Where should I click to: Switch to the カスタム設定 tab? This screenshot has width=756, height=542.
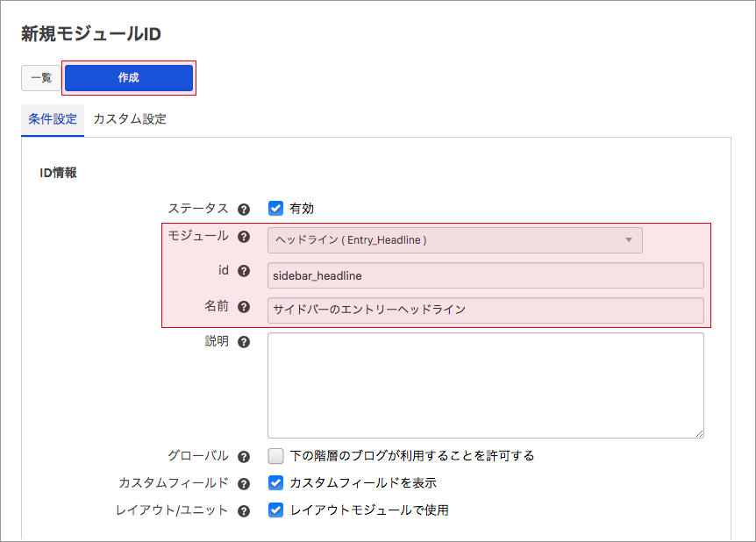(x=130, y=119)
